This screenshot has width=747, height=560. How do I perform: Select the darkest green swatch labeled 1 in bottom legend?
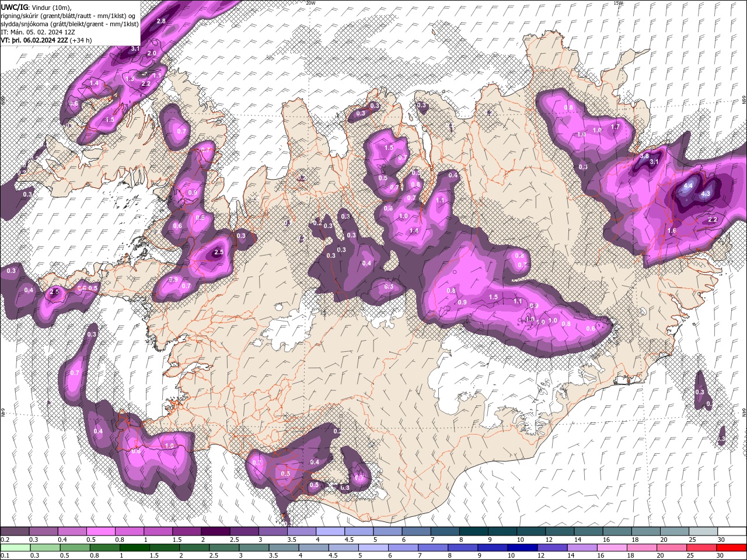(134, 547)
